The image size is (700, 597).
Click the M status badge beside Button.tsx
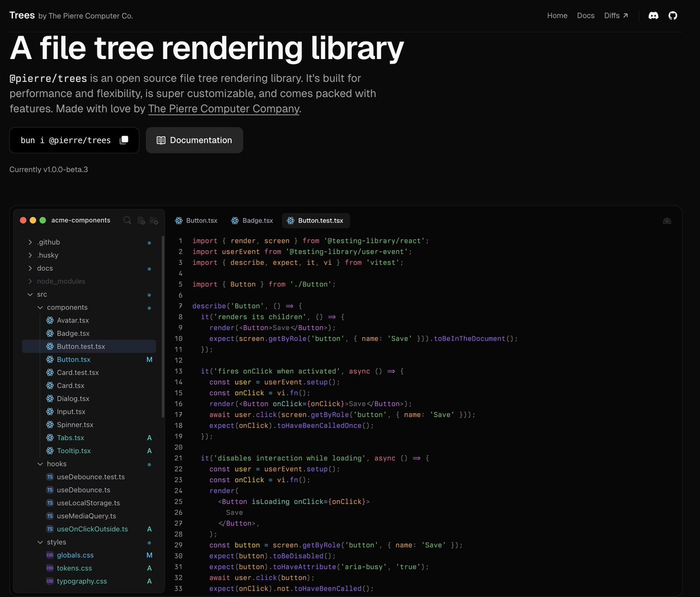pos(149,359)
